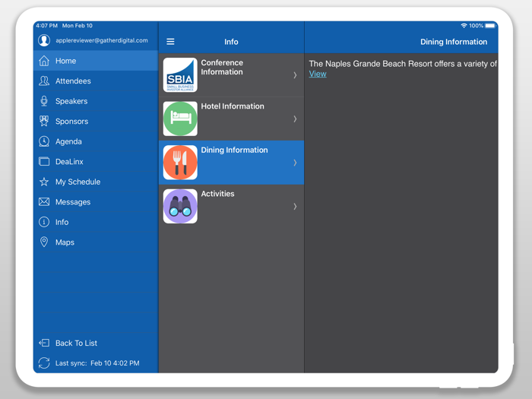The height and width of the screenshot is (399, 532).
Task: Open the hamburger menu icon
Action: [170, 42]
